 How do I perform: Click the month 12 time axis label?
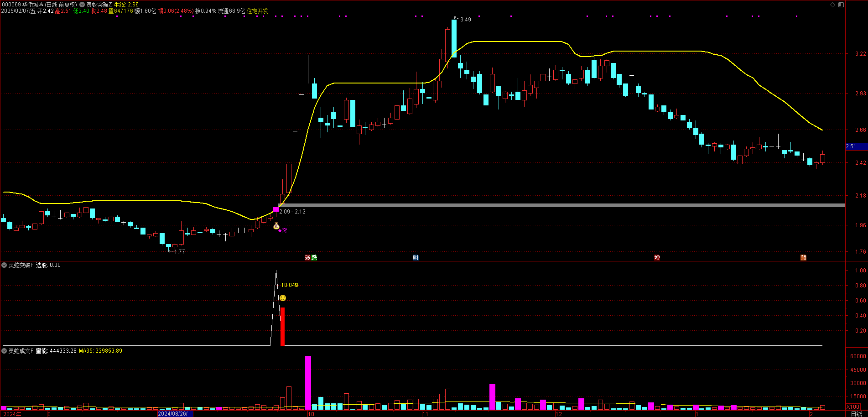pyautogui.click(x=559, y=414)
